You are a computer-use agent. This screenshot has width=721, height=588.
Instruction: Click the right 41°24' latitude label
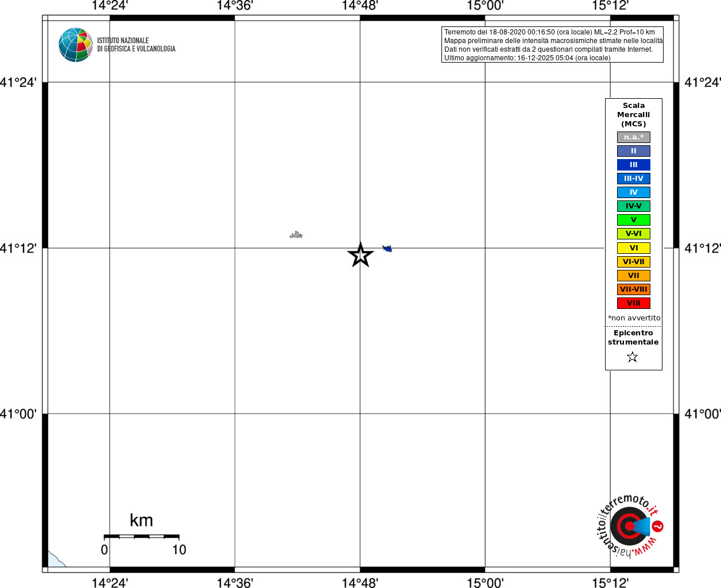coord(703,82)
